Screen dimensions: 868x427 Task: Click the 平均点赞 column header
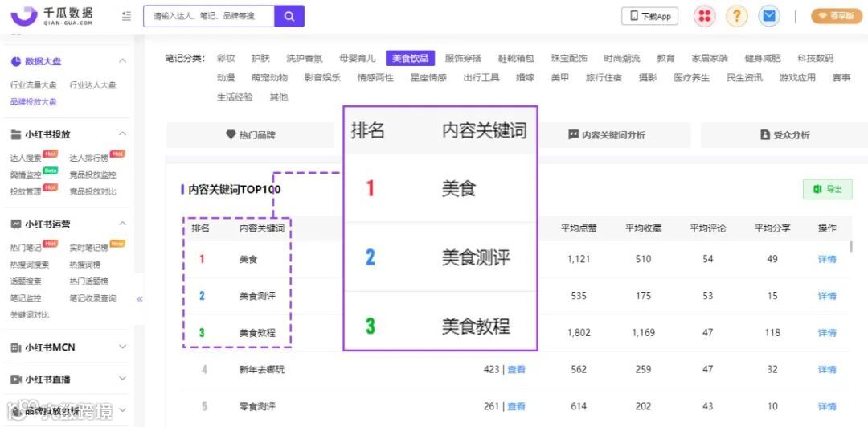click(x=579, y=228)
